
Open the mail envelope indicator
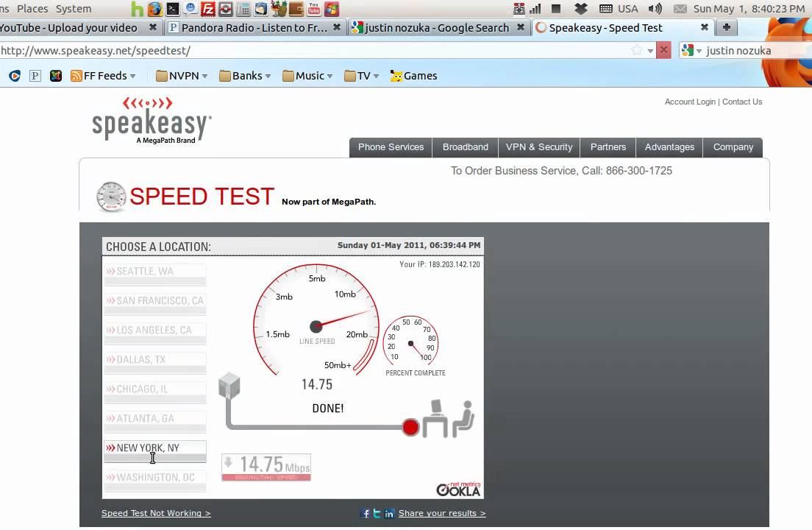click(680, 9)
